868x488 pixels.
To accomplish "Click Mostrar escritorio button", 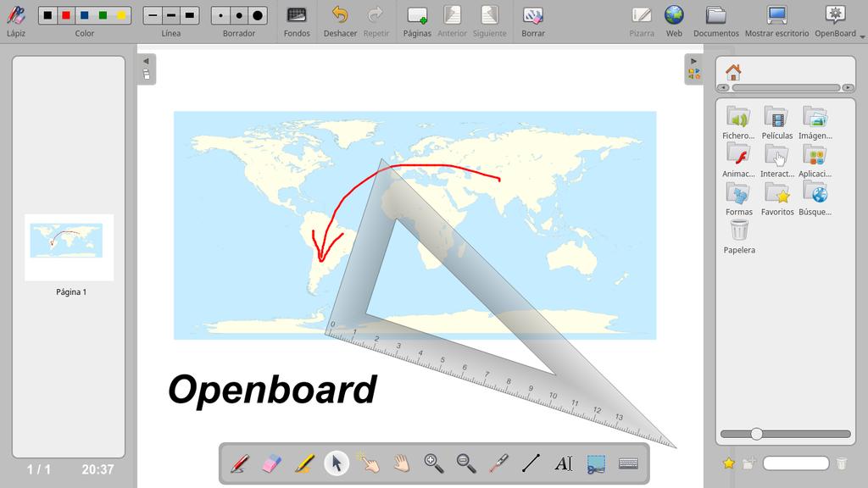I will tap(776, 21).
